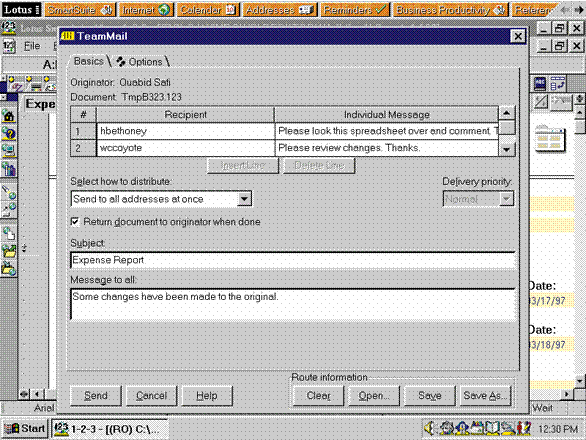Click the Lotus SmartCenter logo button

[21, 9]
